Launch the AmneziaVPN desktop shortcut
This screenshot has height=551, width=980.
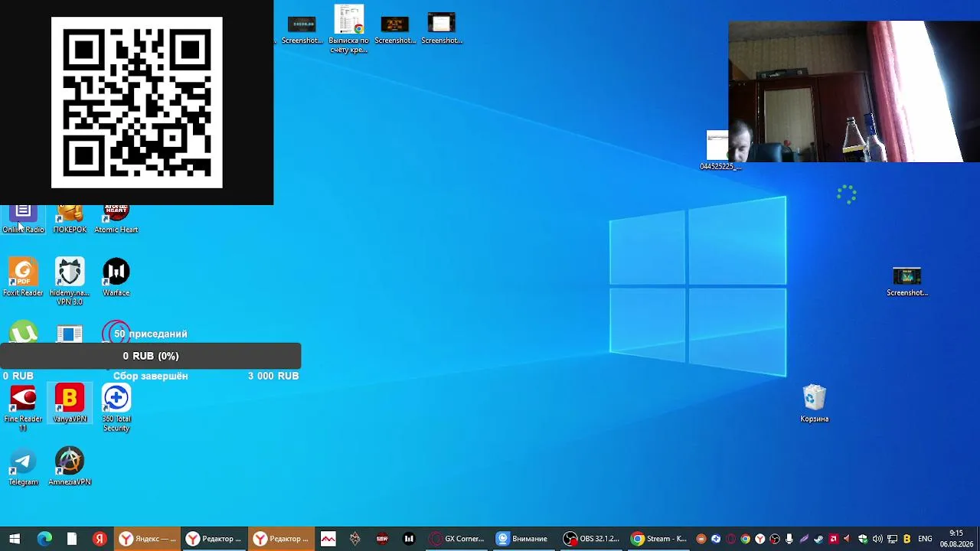click(x=70, y=468)
